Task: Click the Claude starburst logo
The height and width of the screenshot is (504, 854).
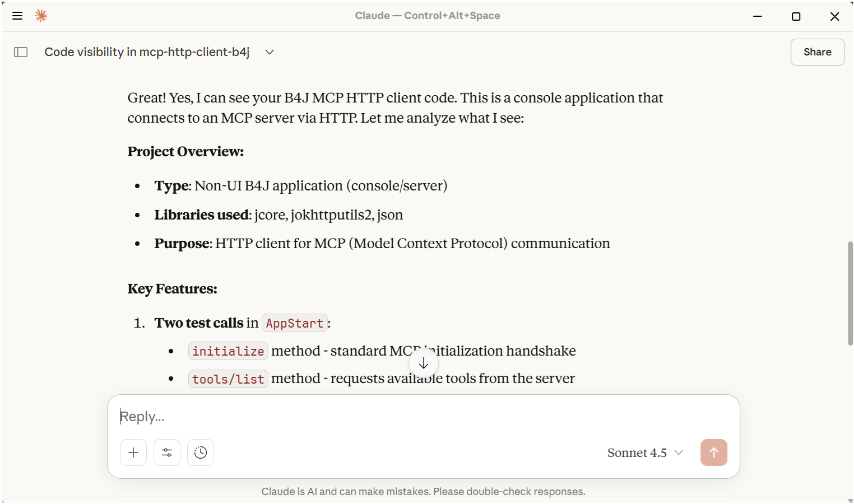Action: point(41,16)
